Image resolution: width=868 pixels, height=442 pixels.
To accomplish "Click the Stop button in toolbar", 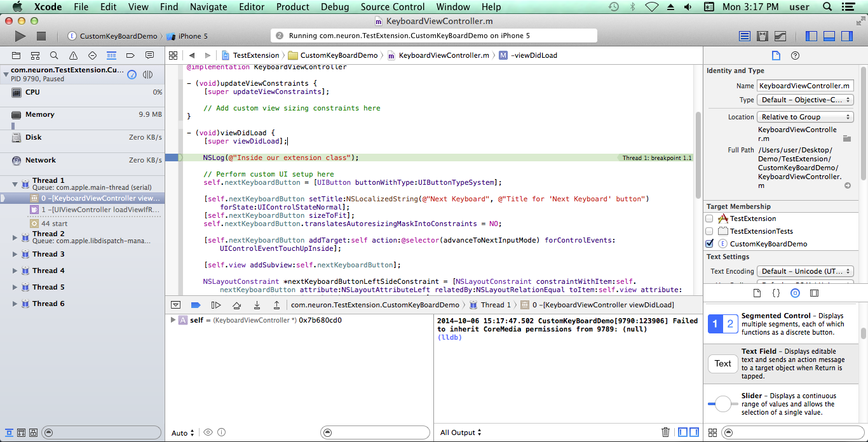I will tap(41, 36).
